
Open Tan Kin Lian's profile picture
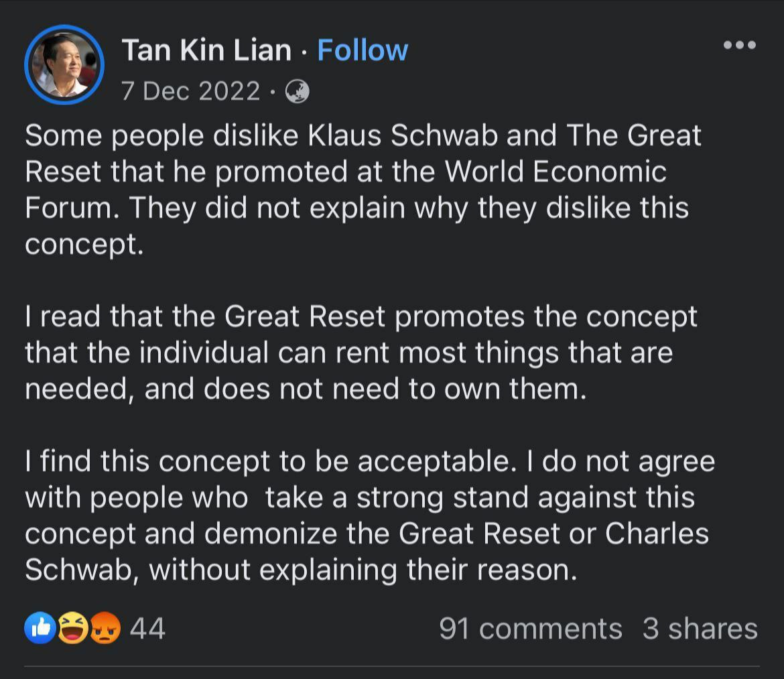pyautogui.click(x=64, y=65)
